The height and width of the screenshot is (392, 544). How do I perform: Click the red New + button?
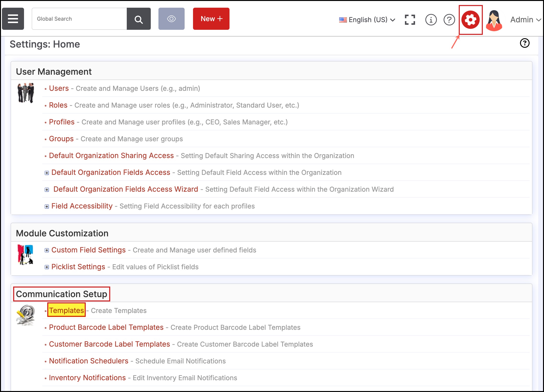coord(211,19)
